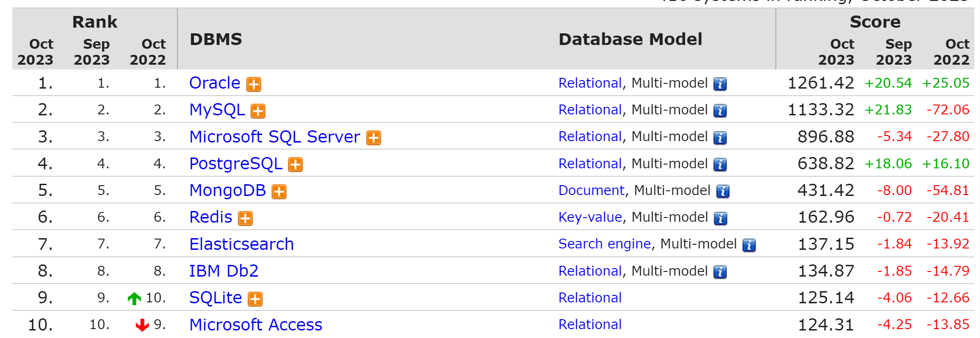Open the IBM Db2 link

[x=223, y=271]
